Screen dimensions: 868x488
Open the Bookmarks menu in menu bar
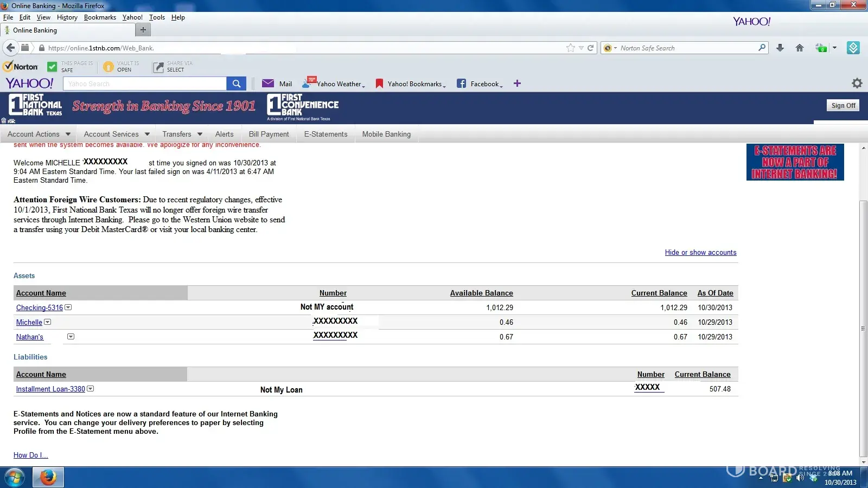(100, 17)
